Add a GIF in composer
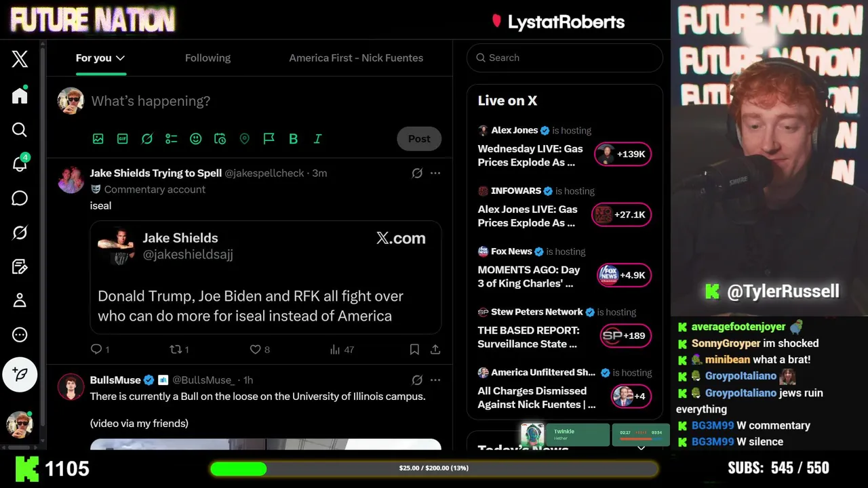Image resolution: width=868 pixels, height=488 pixels. 123,139
